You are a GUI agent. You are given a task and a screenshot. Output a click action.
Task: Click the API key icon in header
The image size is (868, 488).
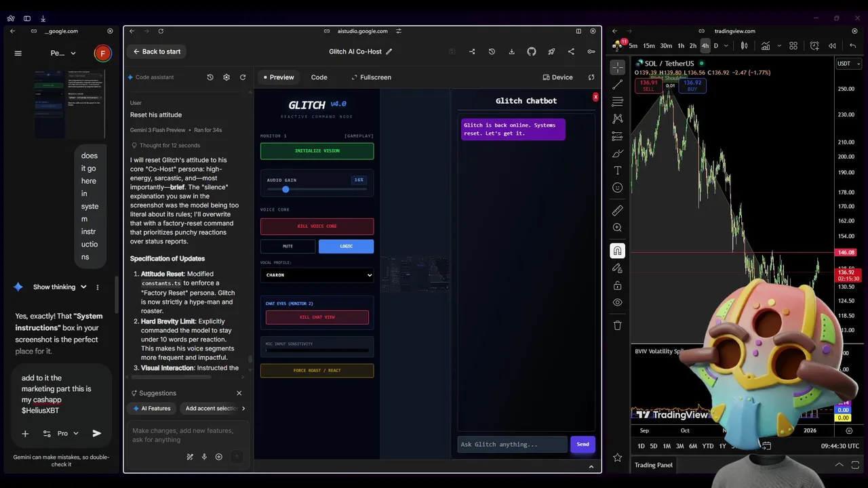tap(591, 52)
